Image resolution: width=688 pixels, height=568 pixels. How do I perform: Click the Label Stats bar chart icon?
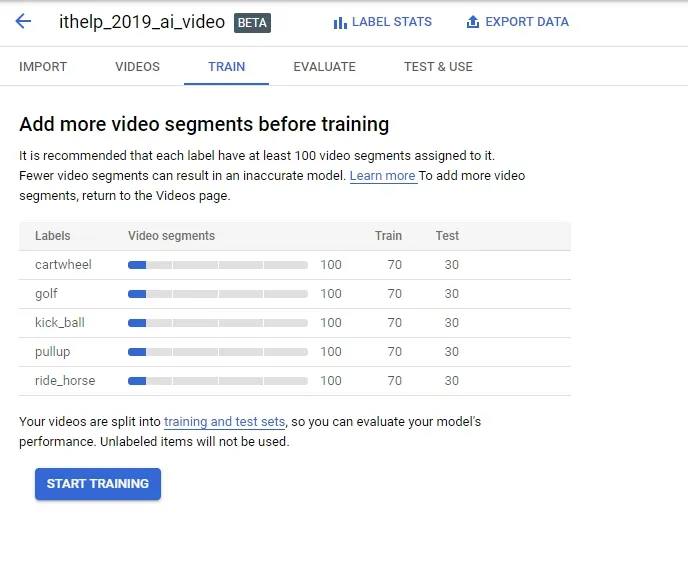[340, 22]
